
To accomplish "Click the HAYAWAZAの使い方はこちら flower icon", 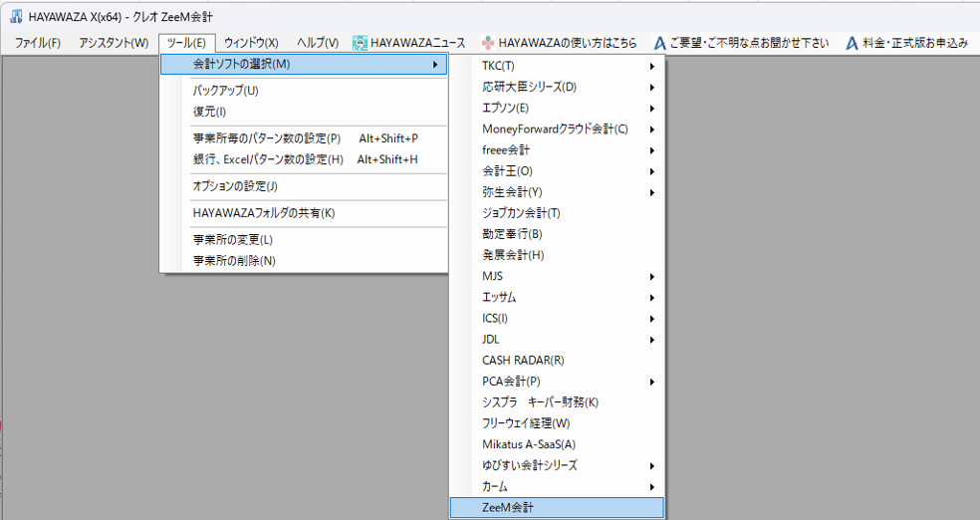I will tap(488, 43).
